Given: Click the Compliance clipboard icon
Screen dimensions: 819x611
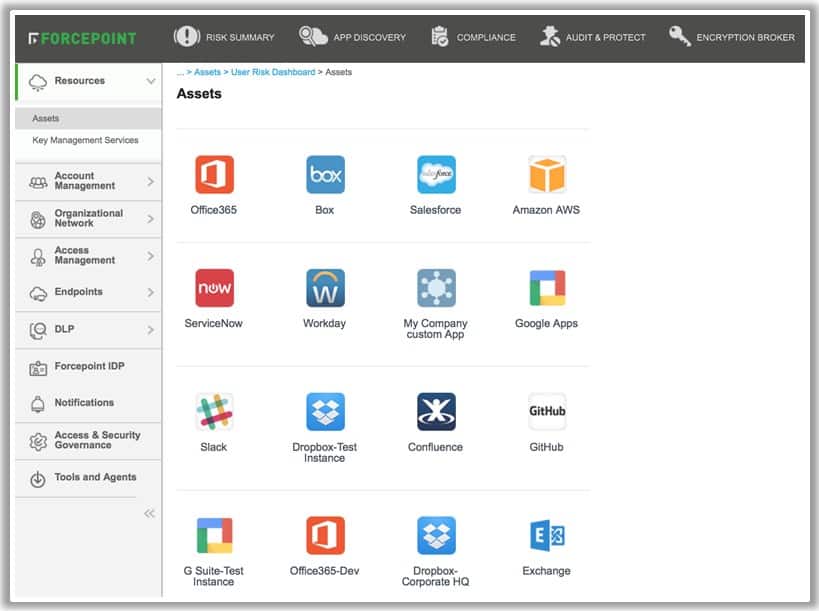Looking at the screenshot, I should (x=440, y=37).
